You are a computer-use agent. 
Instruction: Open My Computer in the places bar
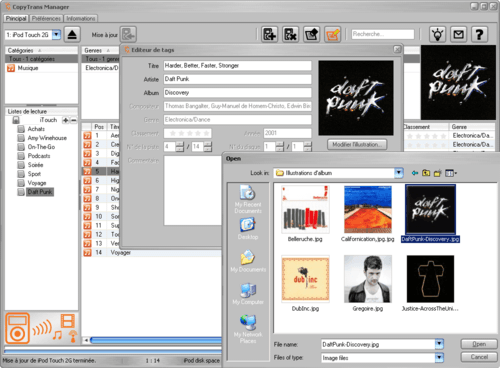[x=248, y=294]
